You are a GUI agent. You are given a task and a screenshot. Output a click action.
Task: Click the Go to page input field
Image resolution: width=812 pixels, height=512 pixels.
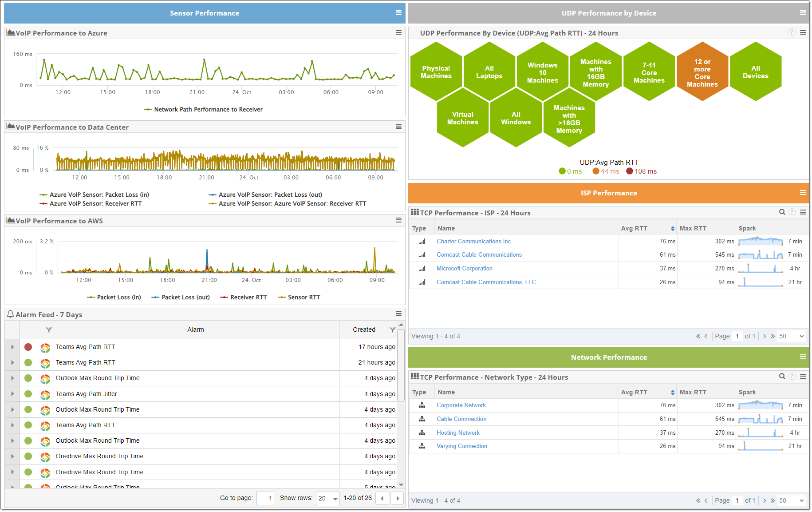265,498
